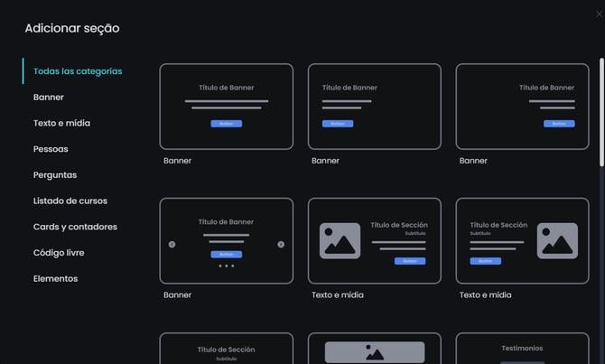Open Elementos category

56,279
